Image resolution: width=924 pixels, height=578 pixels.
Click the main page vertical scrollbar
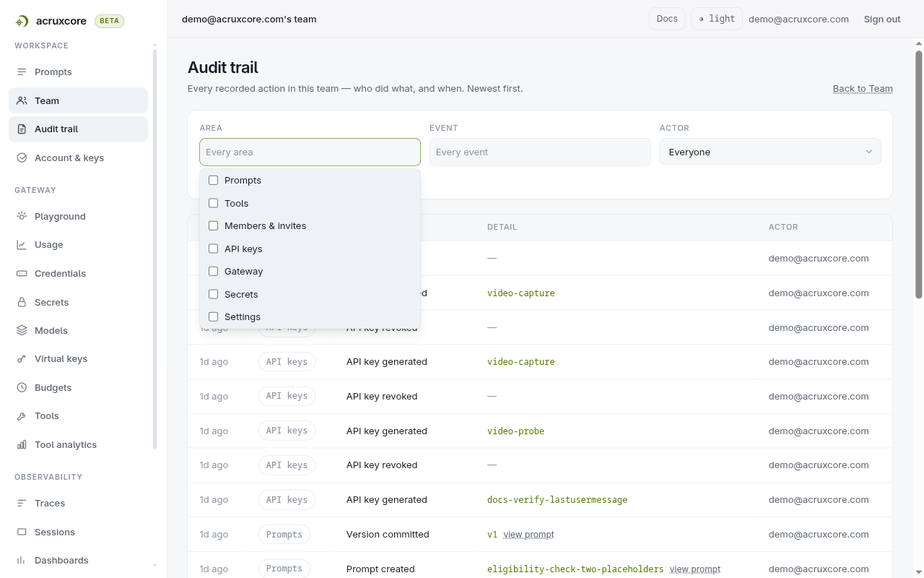point(919,173)
